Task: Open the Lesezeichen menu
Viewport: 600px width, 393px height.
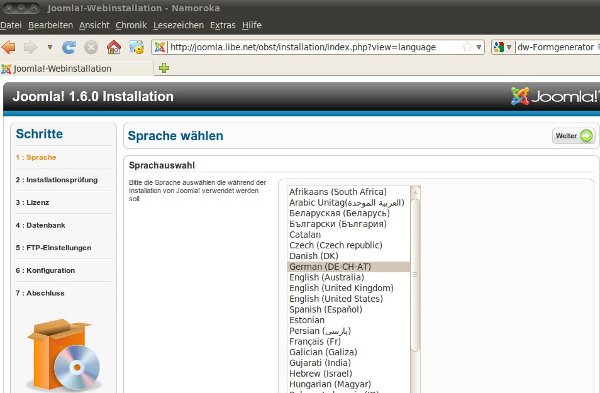Action: (178, 25)
